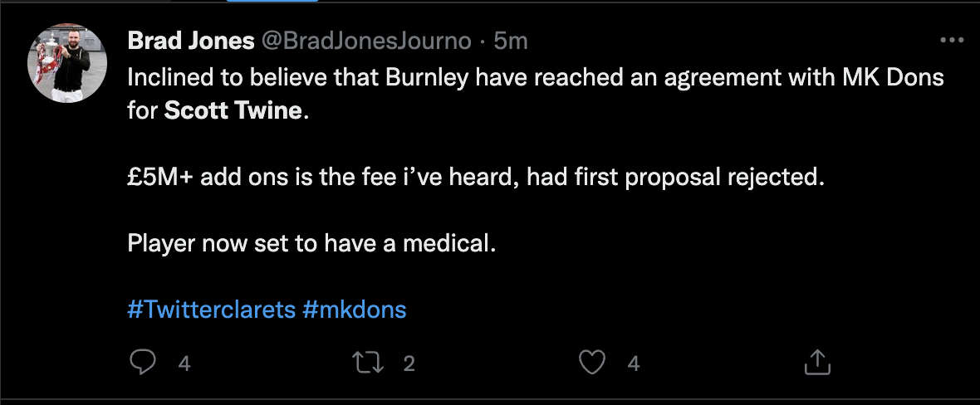Click the retweet count number 2
Screen dimensions: 980x405
tap(409, 363)
